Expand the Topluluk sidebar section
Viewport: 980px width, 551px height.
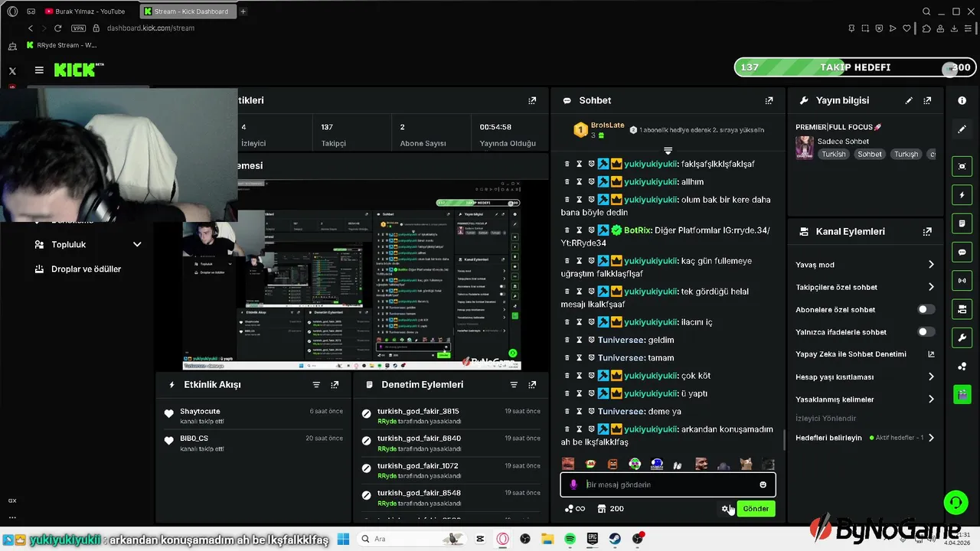click(87, 245)
